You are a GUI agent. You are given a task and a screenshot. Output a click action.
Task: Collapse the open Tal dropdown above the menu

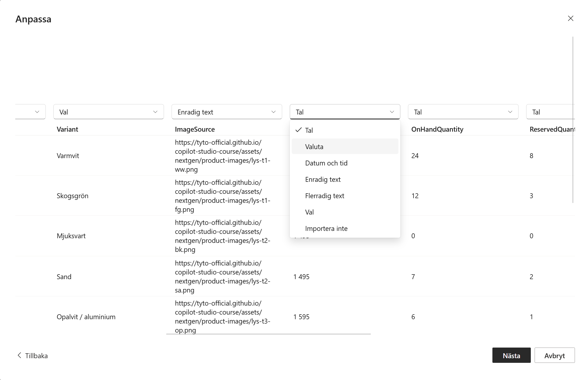[345, 112]
